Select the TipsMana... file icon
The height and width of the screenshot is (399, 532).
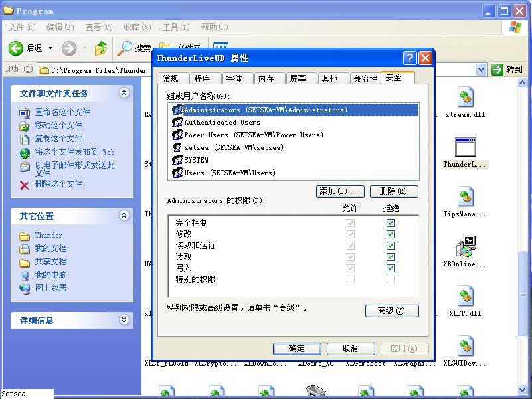[x=466, y=197]
